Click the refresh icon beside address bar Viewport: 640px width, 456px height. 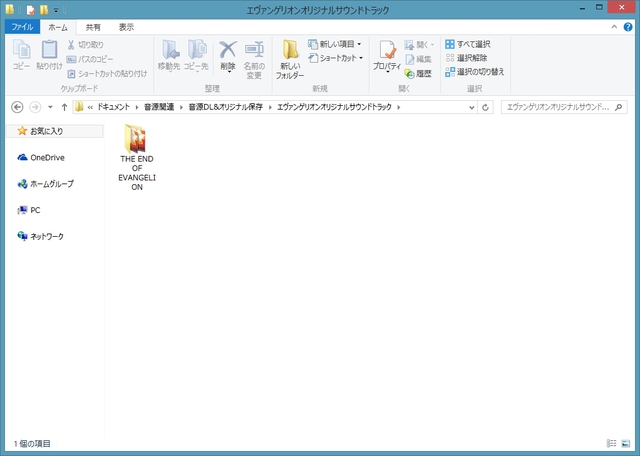(x=486, y=107)
